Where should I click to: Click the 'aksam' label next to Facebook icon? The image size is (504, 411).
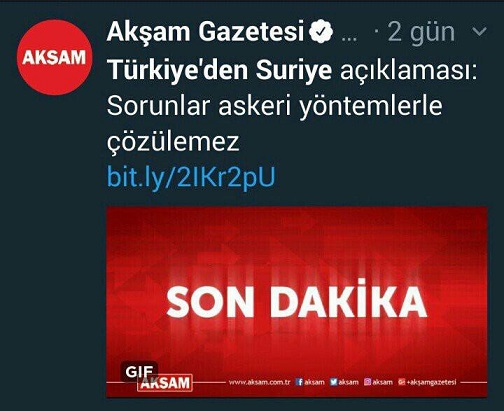coord(314,382)
